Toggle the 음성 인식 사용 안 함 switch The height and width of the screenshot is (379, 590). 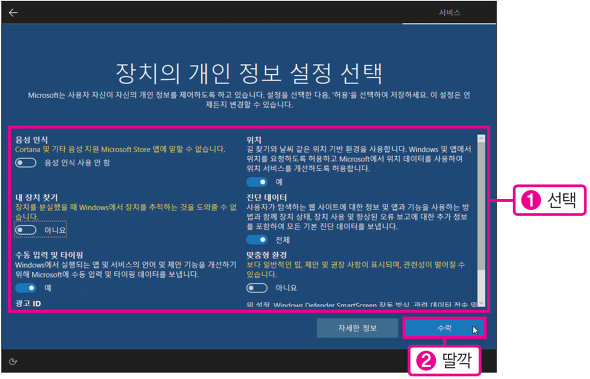pos(26,163)
